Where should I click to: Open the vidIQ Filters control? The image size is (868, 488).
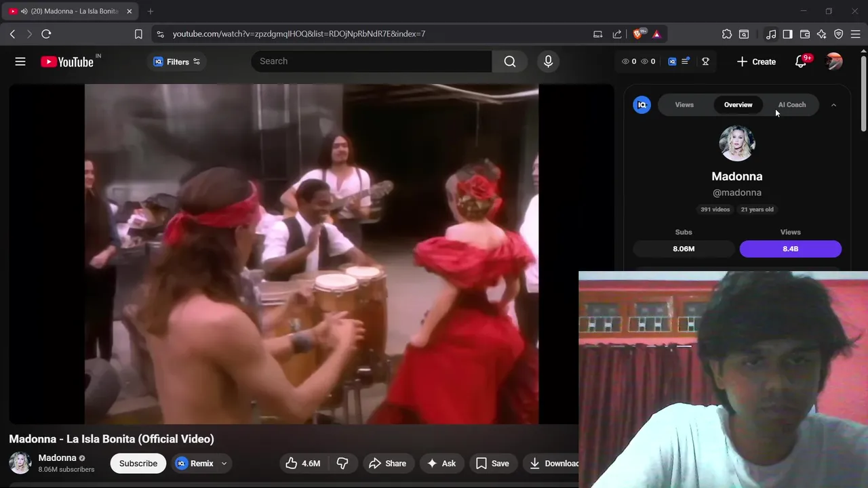pos(176,62)
